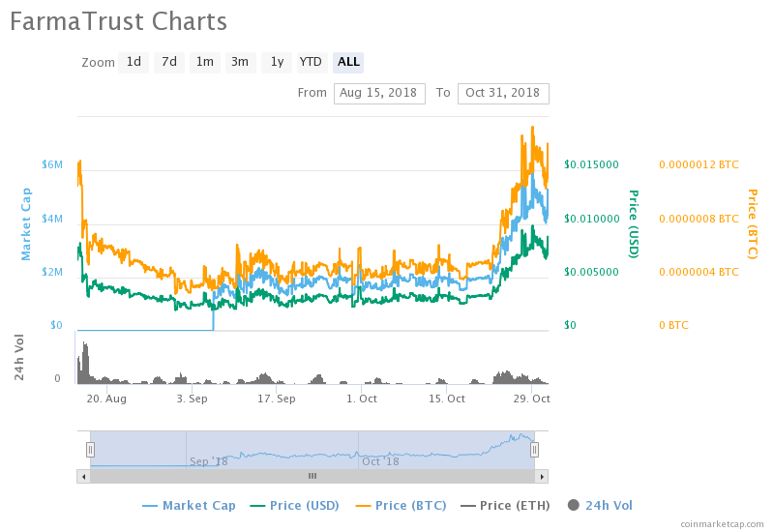The height and width of the screenshot is (532, 774).
Task: Toggle Price (ETH) series in legend
Action: pos(505,505)
